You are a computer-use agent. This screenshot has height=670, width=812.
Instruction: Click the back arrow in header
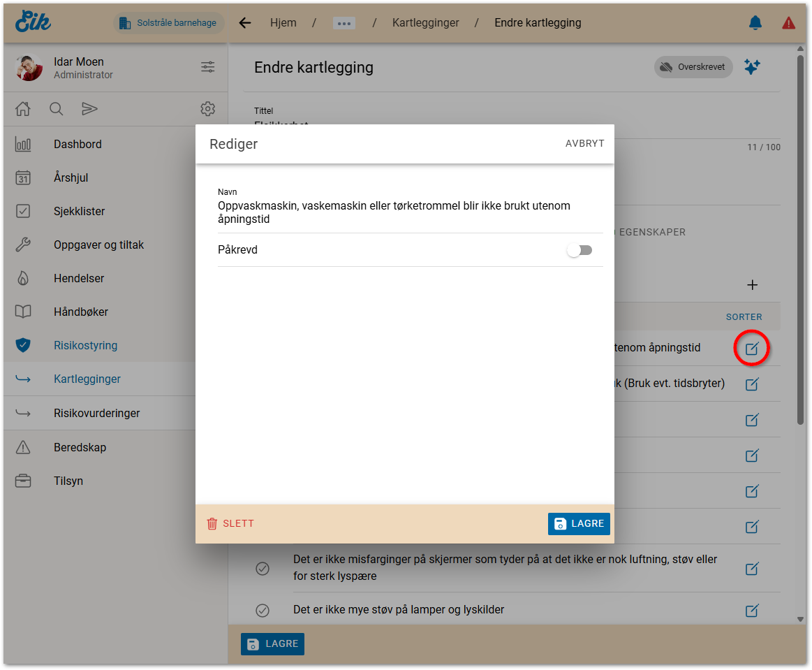tap(245, 23)
